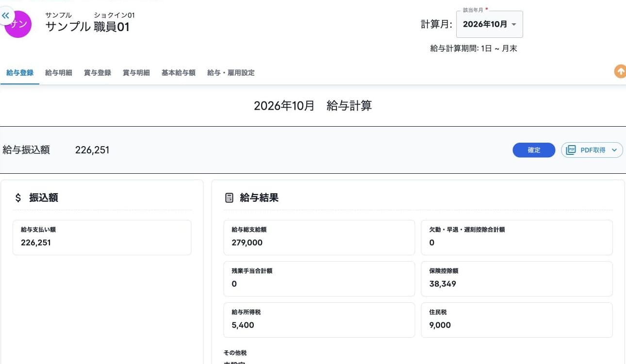626x364 pixels.
Task: Click the その他税 label
Action: pos(235,353)
